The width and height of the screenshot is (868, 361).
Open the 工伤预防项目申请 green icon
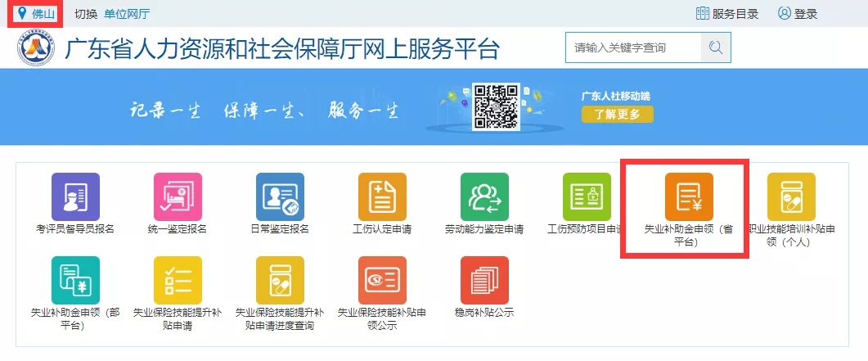point(587,196)
